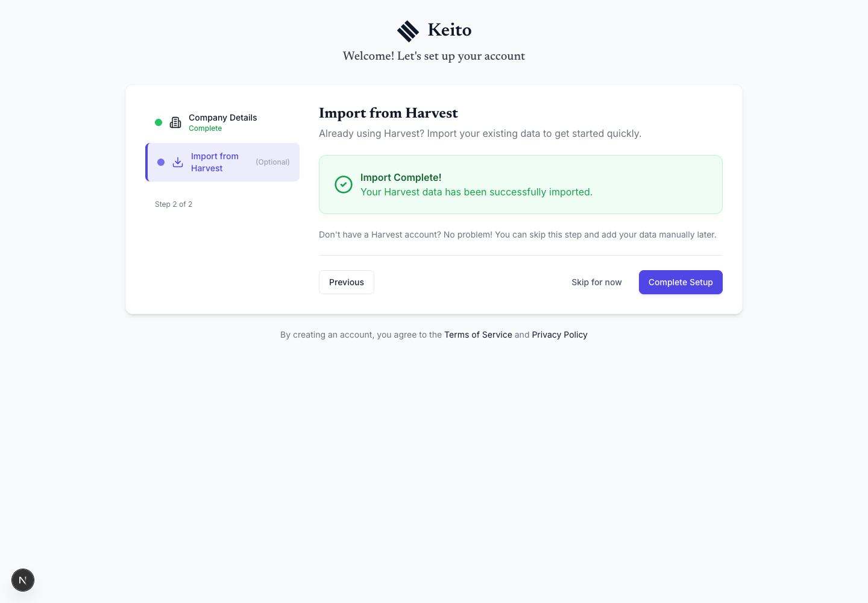Screen dimensions: 868x603
Task: Select the Company Details step
Action: pos(222,122)
